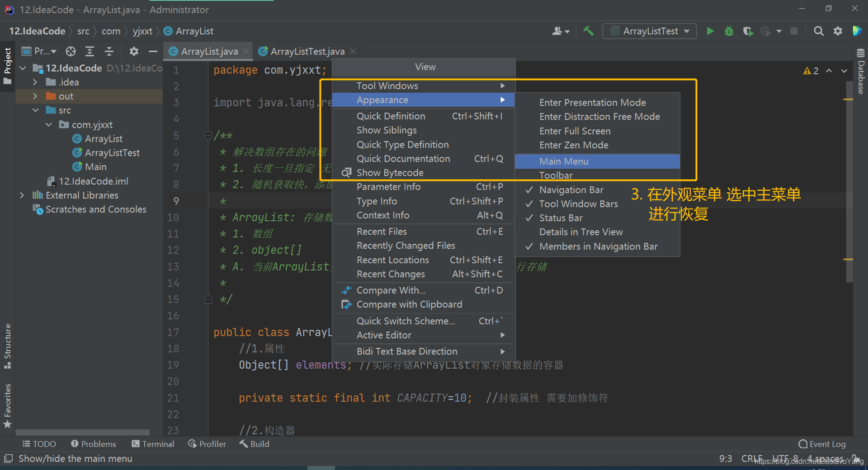
Task: Run with coverage shield icon
Action: (748, 31)
